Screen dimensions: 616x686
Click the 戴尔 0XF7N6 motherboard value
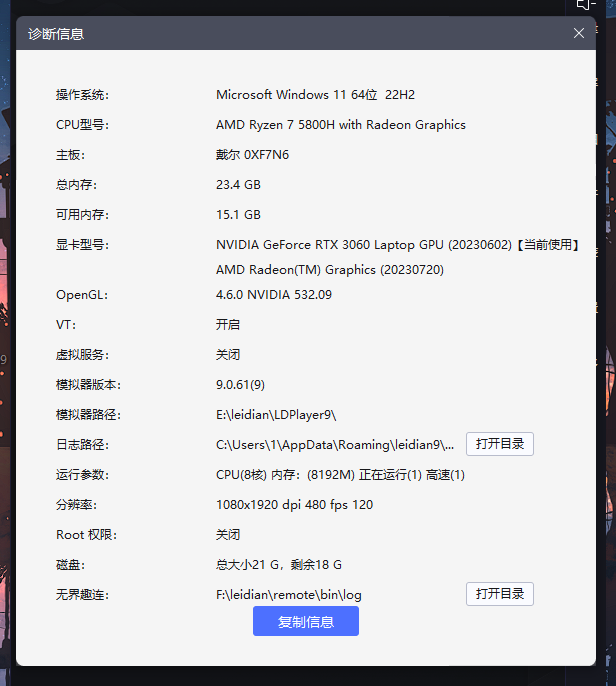253,155
